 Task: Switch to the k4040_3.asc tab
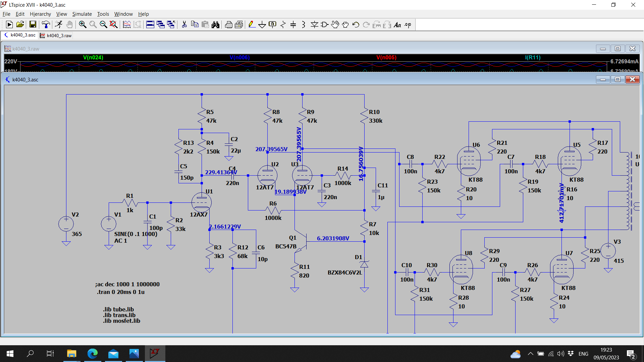[20, 35]
